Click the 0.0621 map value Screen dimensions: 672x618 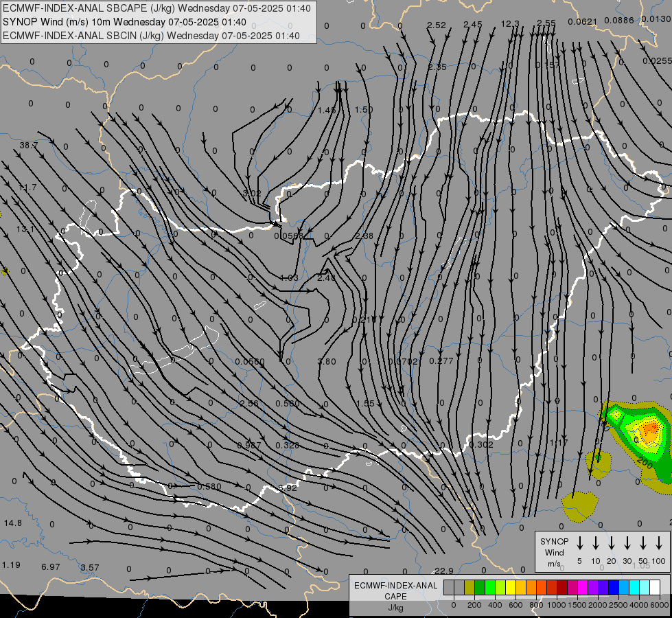coord(583,22)
